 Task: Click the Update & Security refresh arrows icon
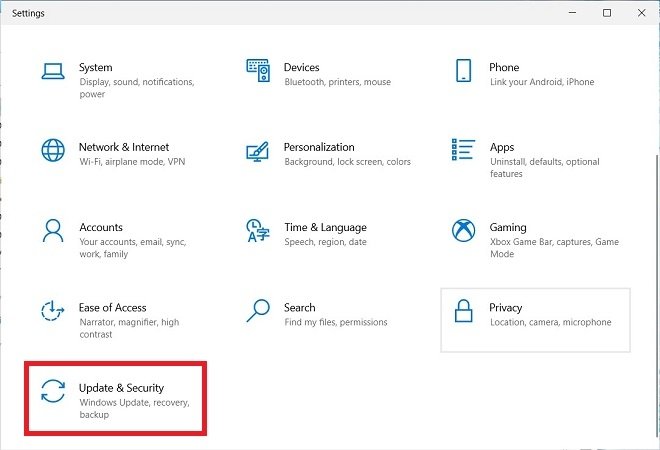coord(53,391)
